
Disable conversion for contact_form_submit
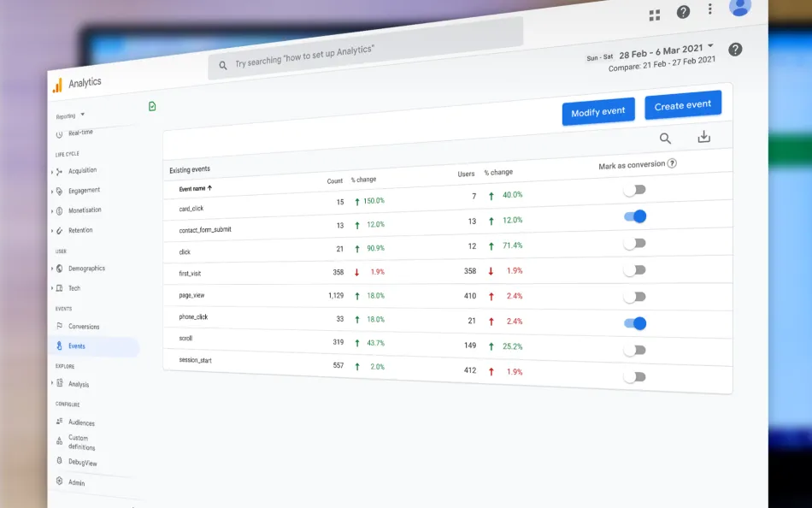click(x=634, y=216)
